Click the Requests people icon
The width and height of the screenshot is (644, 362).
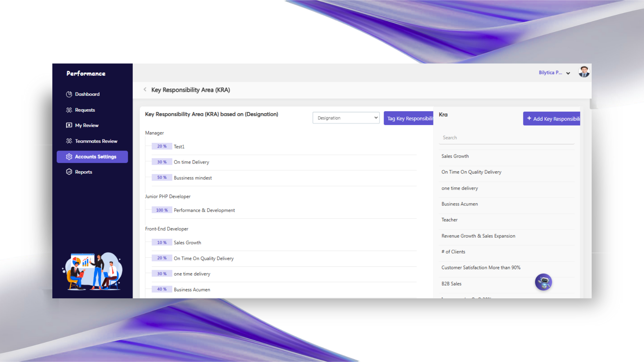pyautogui.click(x=69, y=110)
